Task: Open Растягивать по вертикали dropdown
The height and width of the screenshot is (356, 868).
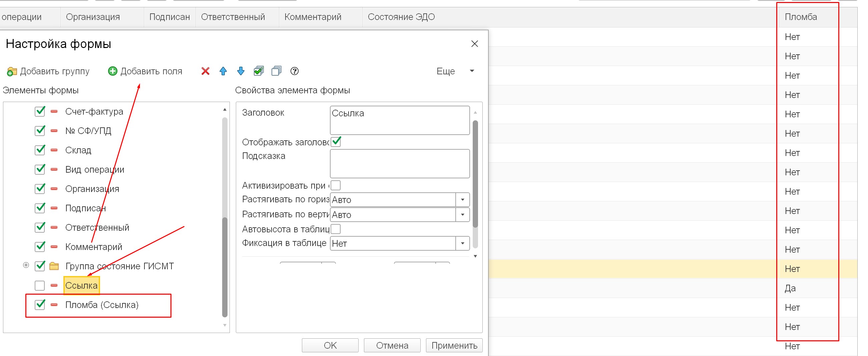Action: 463,215
